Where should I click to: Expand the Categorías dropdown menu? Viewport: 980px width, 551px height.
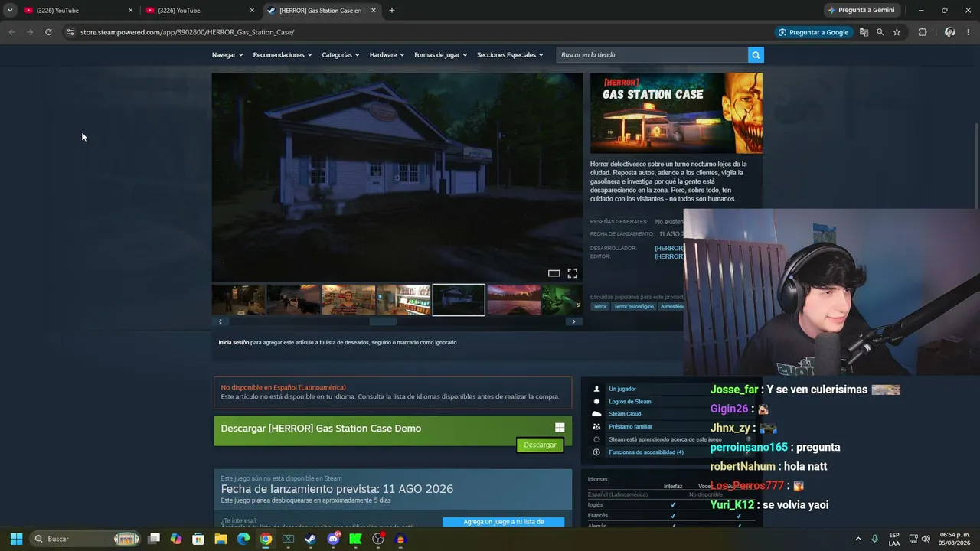click(x=341, y=55)
